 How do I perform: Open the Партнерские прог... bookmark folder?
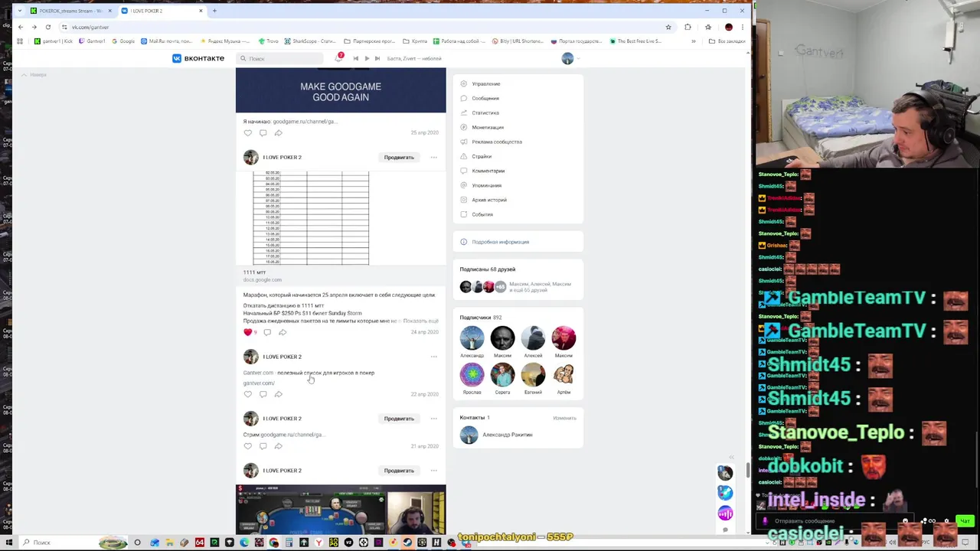(x=370, y=41)
